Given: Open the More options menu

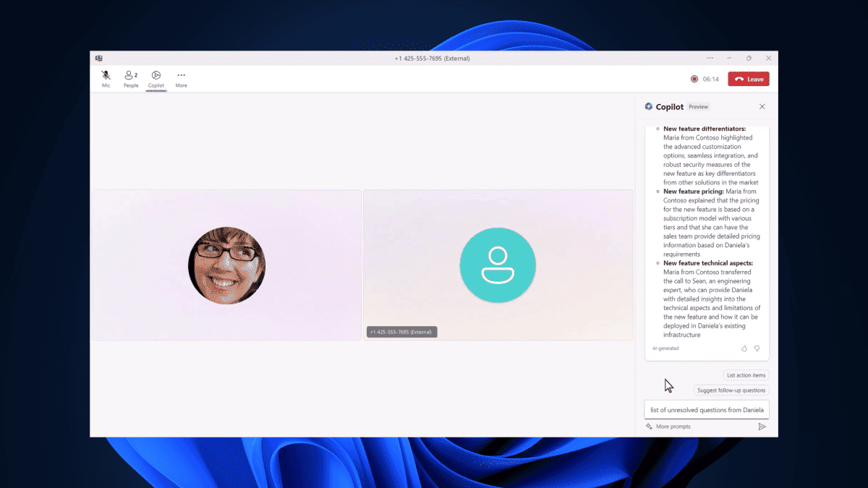Looking at the screenshot, I should [x=181, y=79].
